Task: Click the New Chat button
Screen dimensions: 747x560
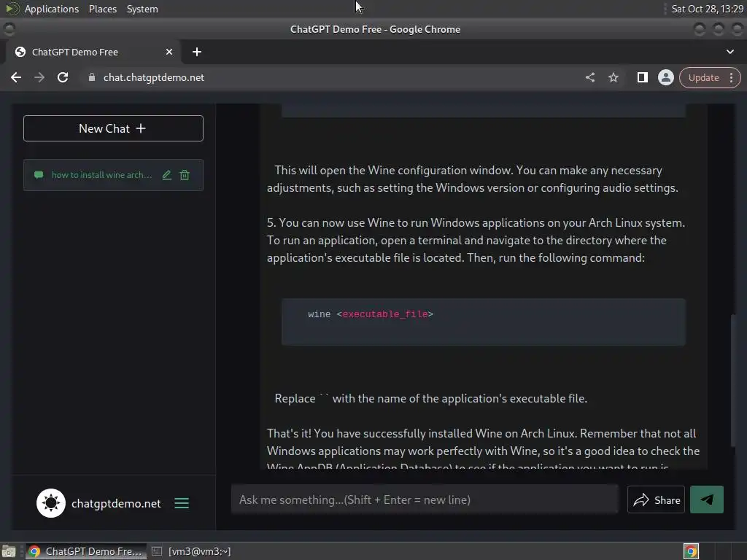Action: click(x=113, y=128)
